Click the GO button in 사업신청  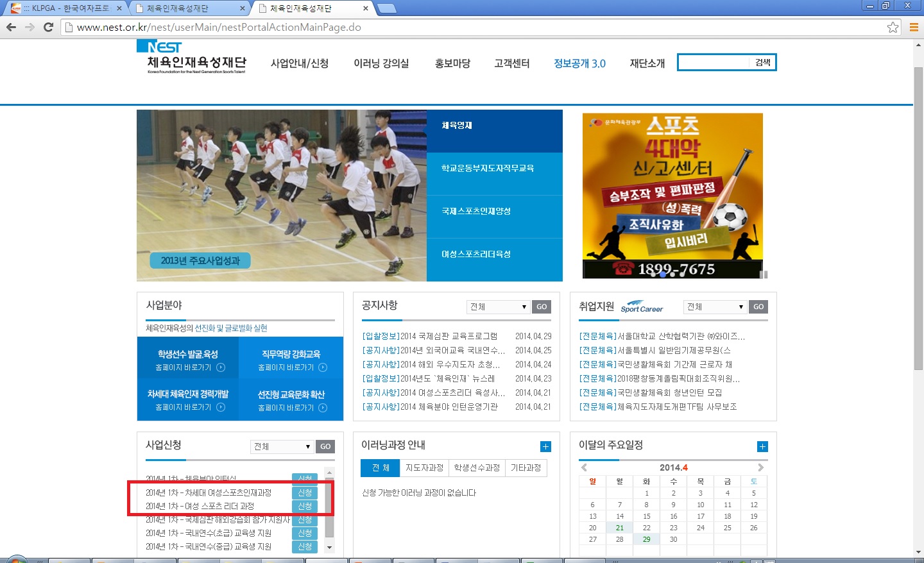325,446
